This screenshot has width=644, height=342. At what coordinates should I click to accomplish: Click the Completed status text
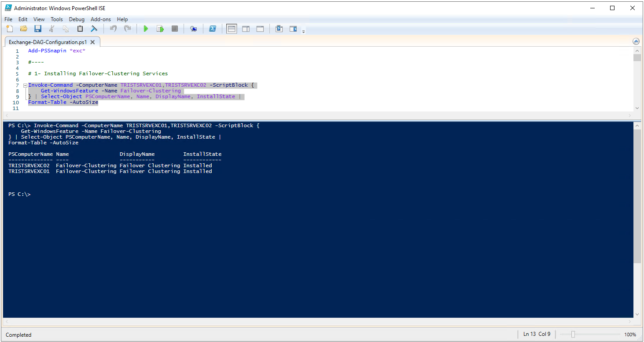(x=18, y=335)
